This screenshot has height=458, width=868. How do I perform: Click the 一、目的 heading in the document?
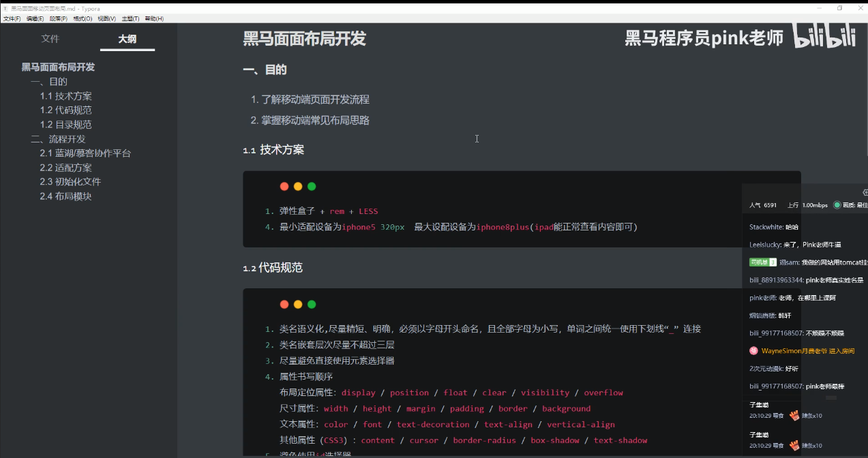(x=265, y=70)
